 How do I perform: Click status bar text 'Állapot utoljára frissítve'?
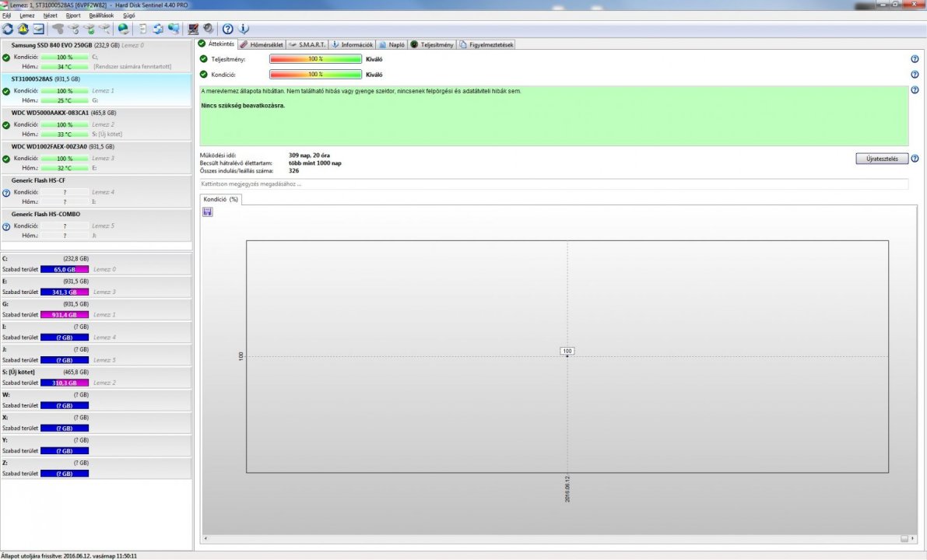pyautogui.click(x=68, y=556)
